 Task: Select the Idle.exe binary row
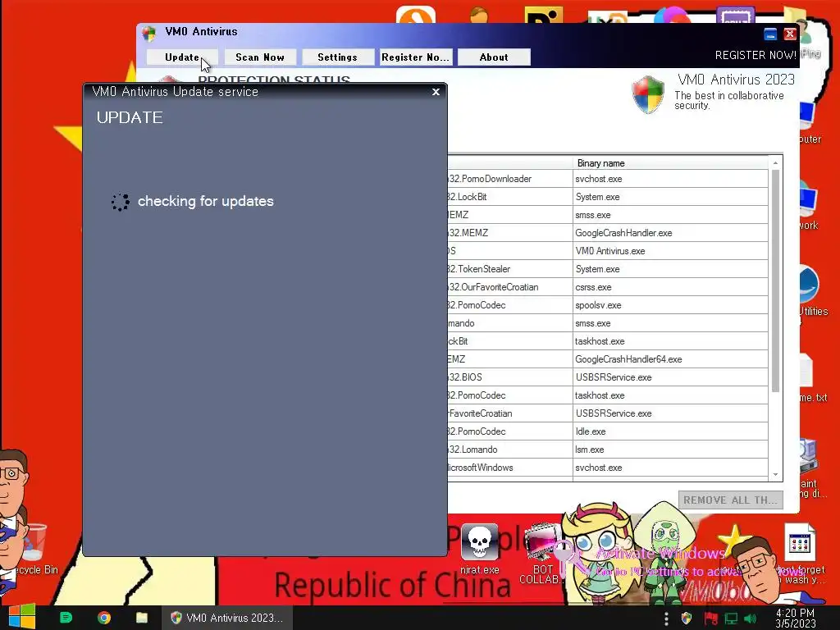pyautogui.click(x=670, y=431)
